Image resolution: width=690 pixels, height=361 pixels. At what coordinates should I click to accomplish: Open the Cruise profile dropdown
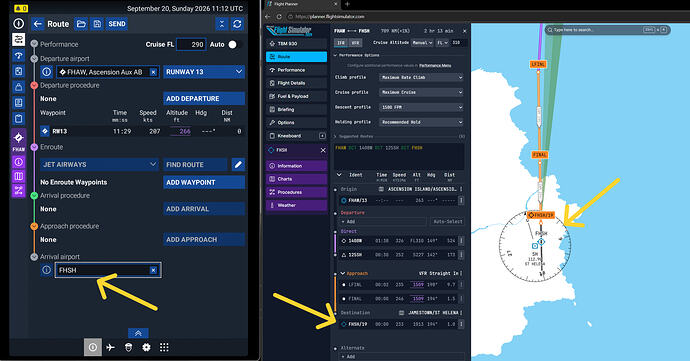(421, 92)
